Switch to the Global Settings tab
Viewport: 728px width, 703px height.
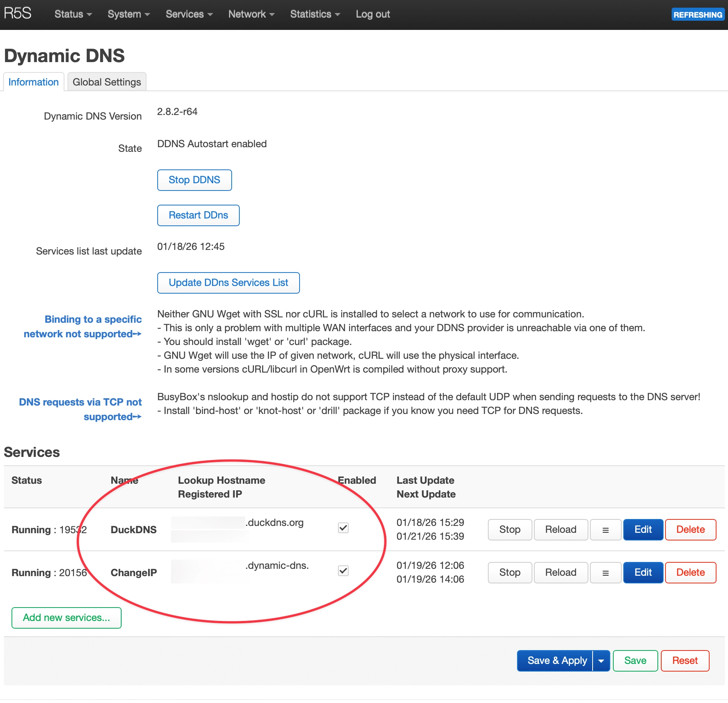(107, 82)
